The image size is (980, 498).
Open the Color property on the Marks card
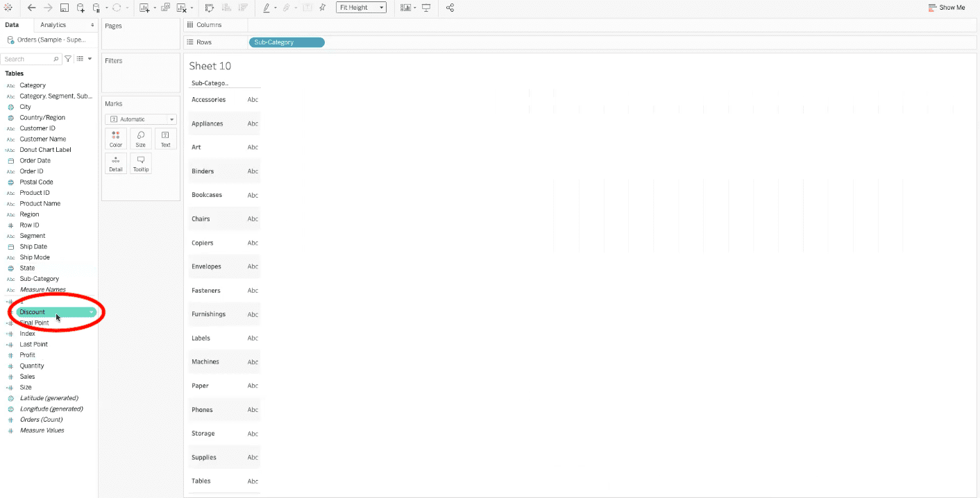(115, 139)
